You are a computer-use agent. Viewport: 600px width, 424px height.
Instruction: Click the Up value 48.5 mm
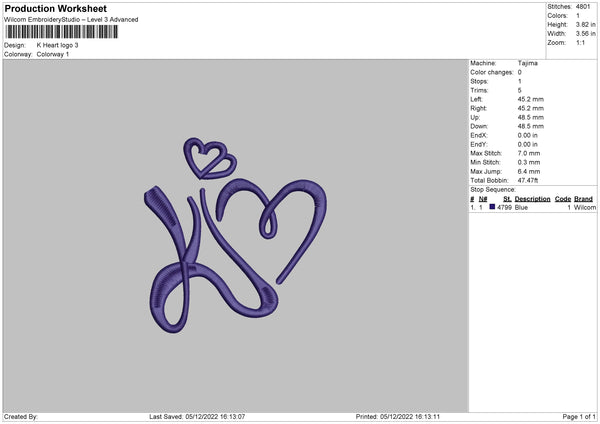[x=530, y=117]
